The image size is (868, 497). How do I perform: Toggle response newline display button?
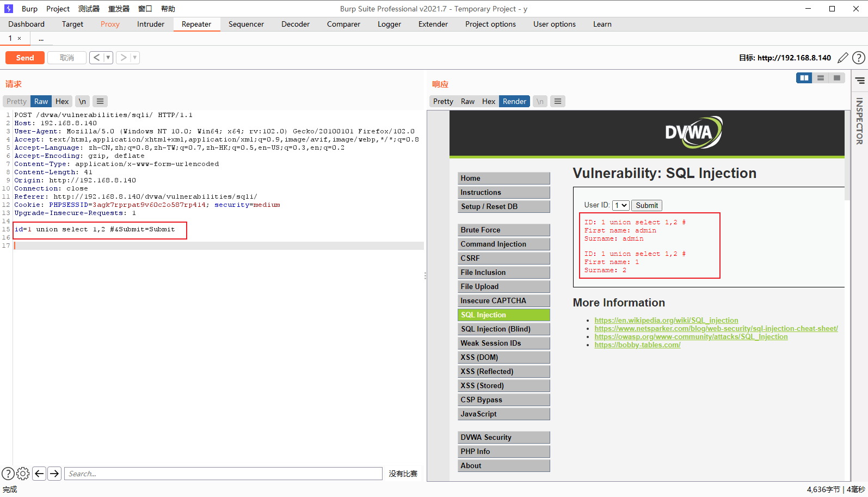[540, 101]
